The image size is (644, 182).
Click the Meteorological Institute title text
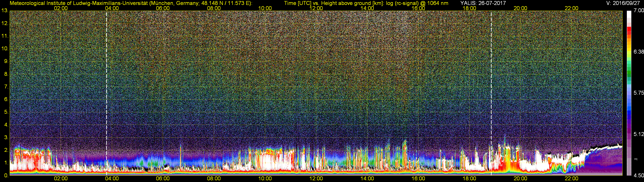131,3
